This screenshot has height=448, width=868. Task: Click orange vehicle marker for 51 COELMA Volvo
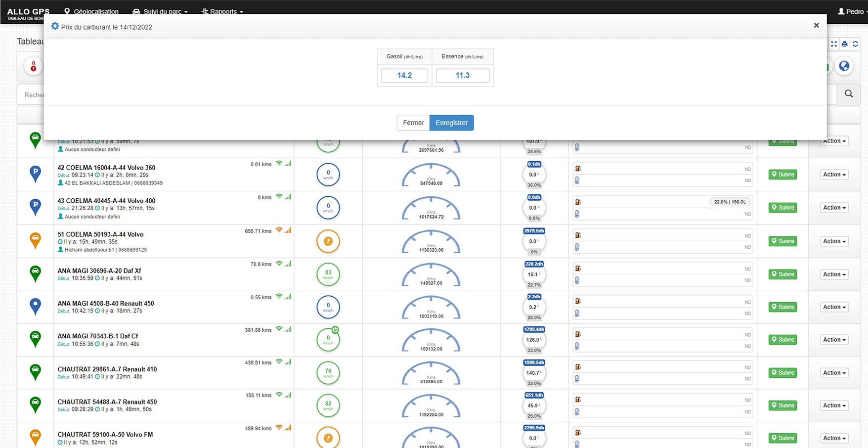pyautogui.click(x=35, y=240)
